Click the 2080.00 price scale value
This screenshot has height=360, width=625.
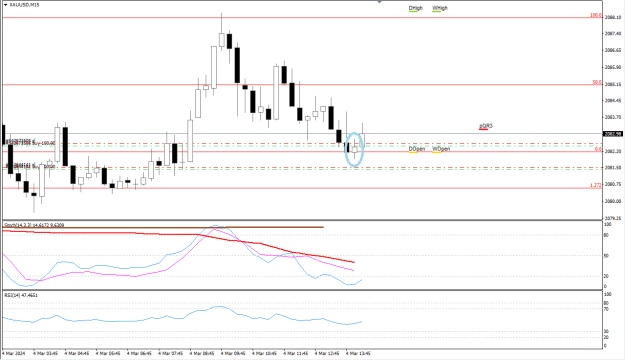tap(613, 201)
